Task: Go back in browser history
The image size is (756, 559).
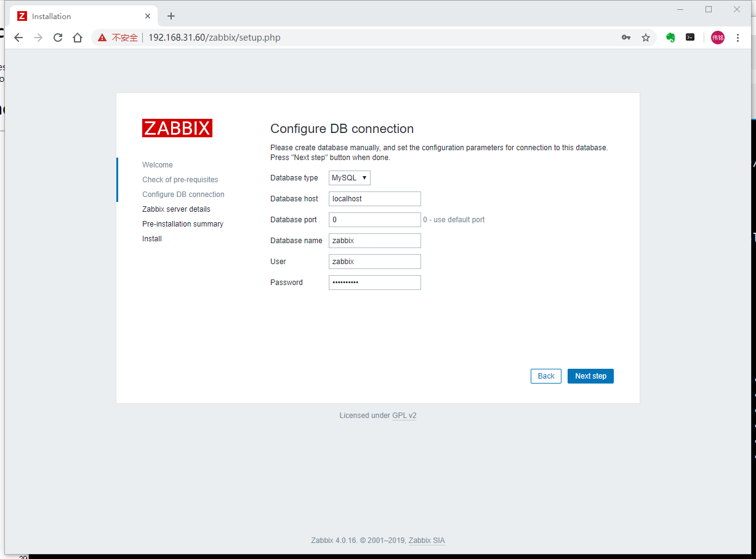Action: (18, 38)
